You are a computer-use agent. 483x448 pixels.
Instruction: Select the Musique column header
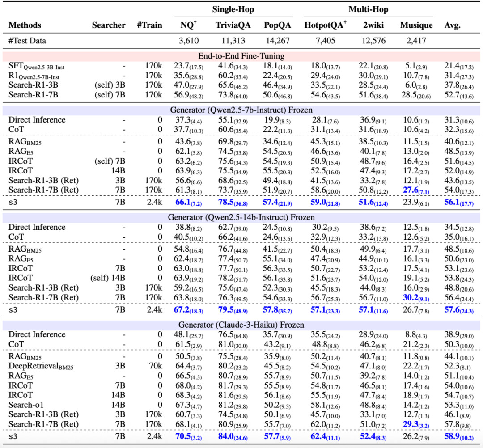click(x=416, y=25)
